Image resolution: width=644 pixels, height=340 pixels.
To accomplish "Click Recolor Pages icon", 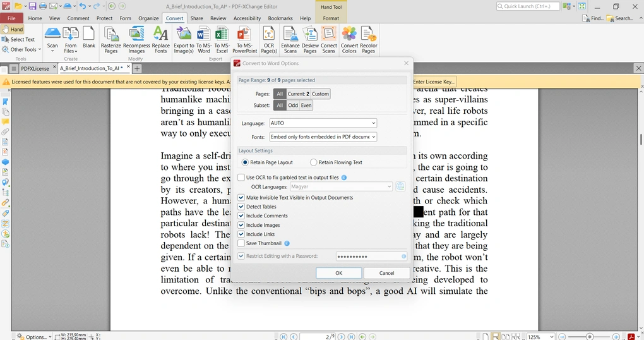I will (x=369, y=39).
